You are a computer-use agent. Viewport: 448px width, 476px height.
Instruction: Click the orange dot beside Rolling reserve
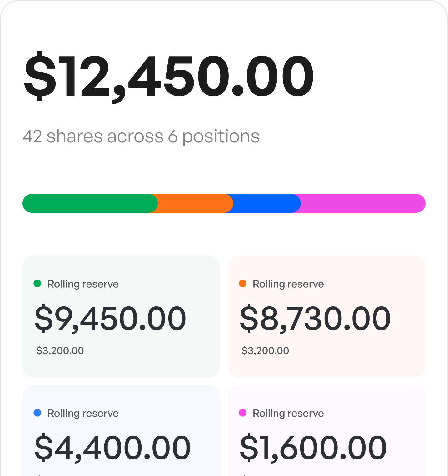242,284
